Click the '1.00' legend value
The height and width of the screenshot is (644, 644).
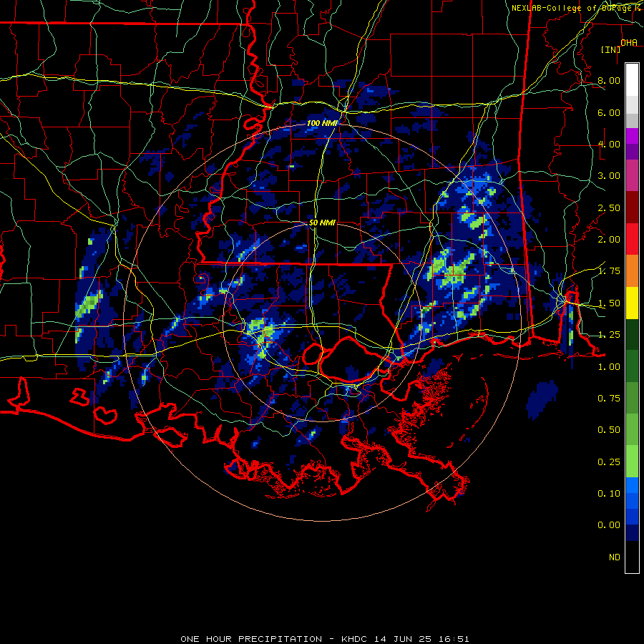pos(609,367)
